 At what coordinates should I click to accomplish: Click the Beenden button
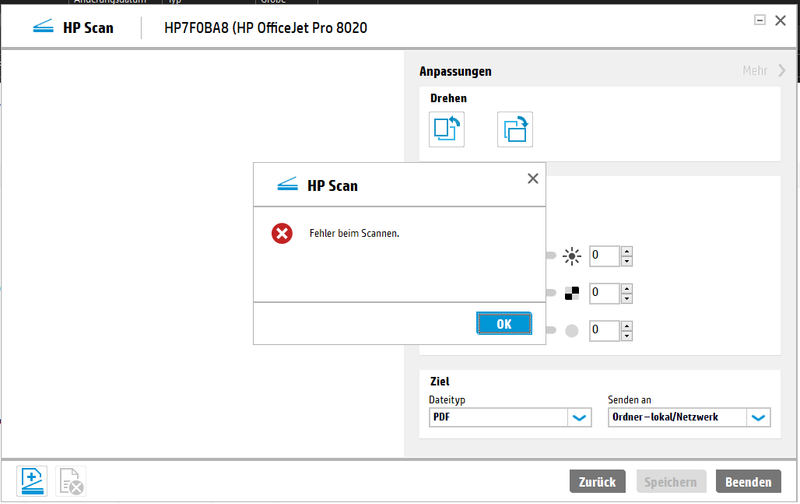point(748,481)
